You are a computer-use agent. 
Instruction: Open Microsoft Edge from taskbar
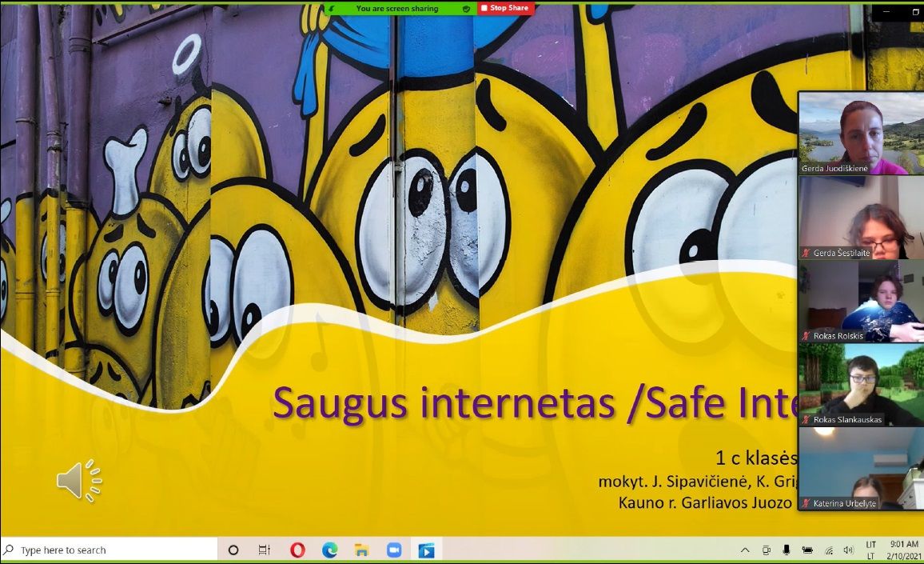[329, 550]
